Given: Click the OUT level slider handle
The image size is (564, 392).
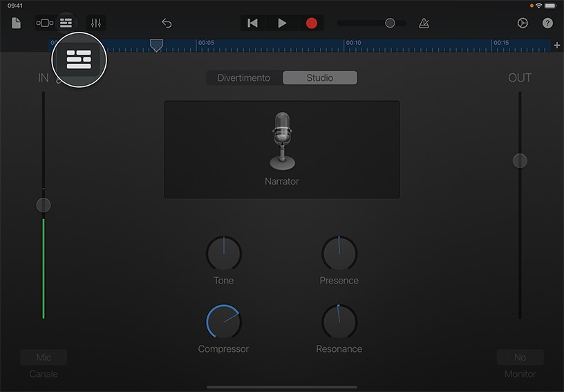Looking at the screenshot, I should [x=520, y=161].
